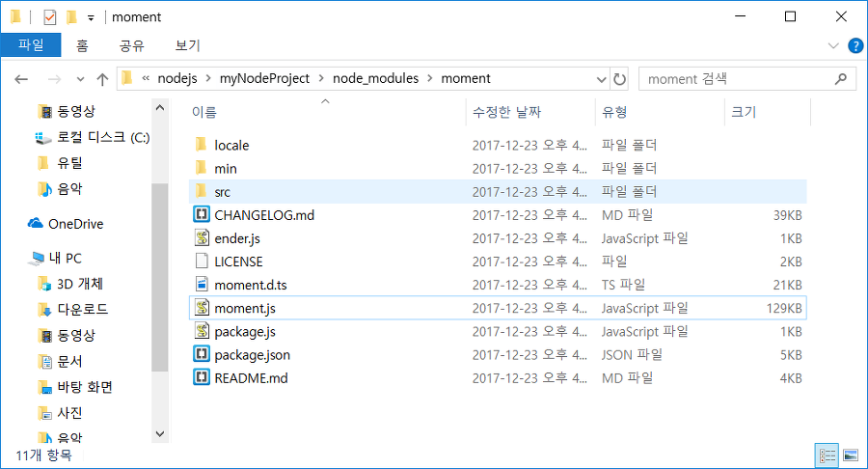The height and width of the screenshot is (469, 868).
Task: Select the 129KB size cell
Action: (x=784, y=308)
